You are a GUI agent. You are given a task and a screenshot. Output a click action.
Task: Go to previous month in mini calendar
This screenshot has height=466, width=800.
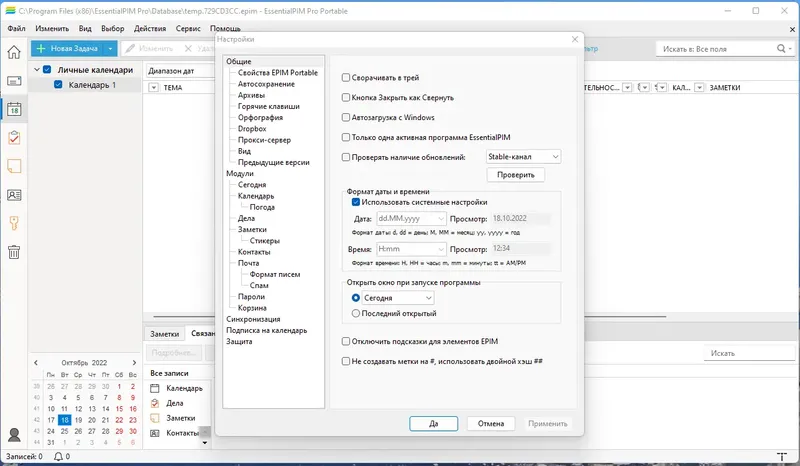tap(36, 362)
